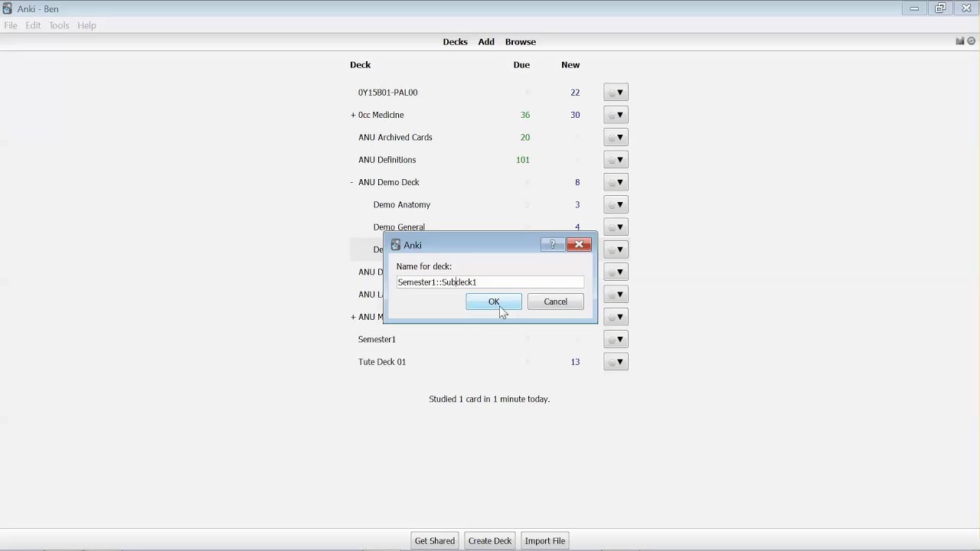
Task: Open options dropdown for Demo Anatomy deck
Action: 616,205
